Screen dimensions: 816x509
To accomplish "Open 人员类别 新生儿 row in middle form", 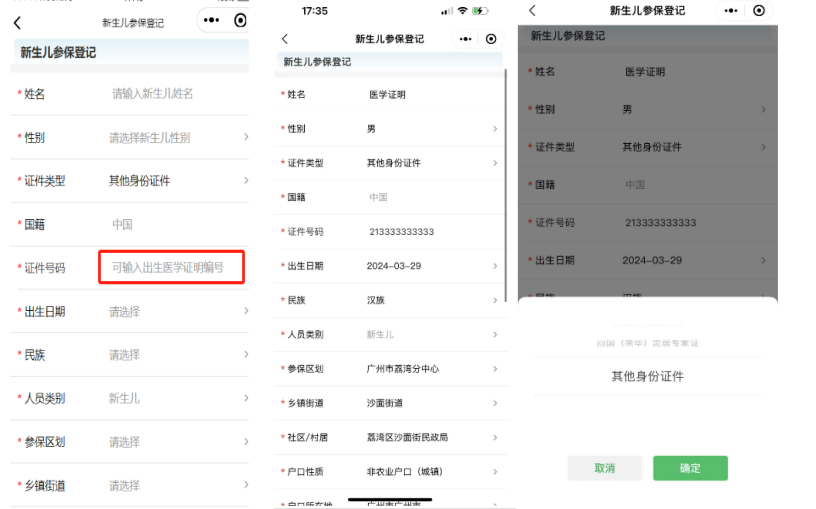I will click(x=391, y=335).
